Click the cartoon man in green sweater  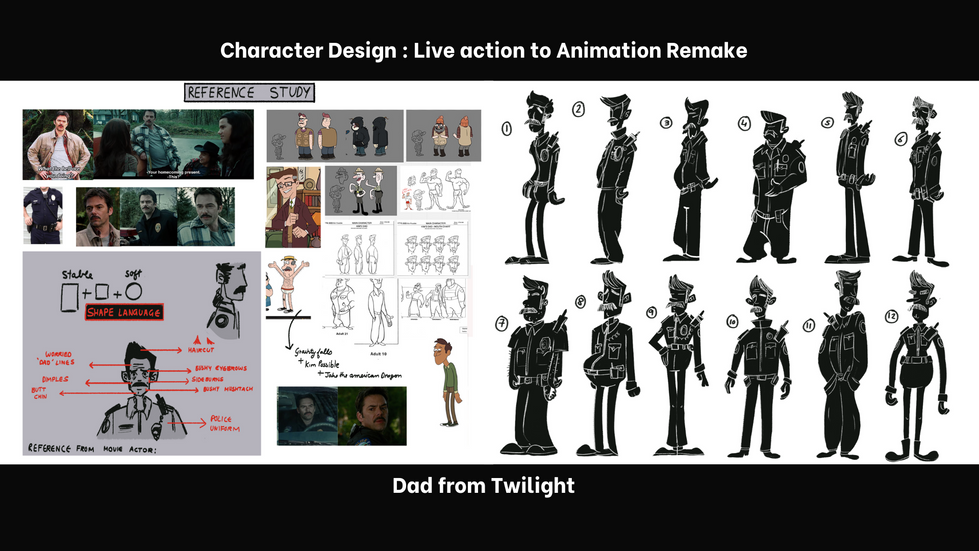(x=448, y=381)
